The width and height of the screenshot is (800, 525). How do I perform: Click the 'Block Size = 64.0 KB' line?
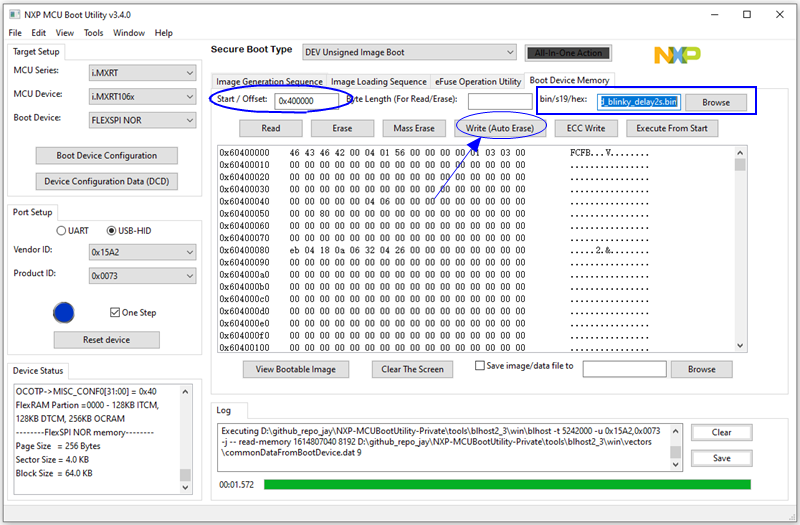click(x=54, y=473)
